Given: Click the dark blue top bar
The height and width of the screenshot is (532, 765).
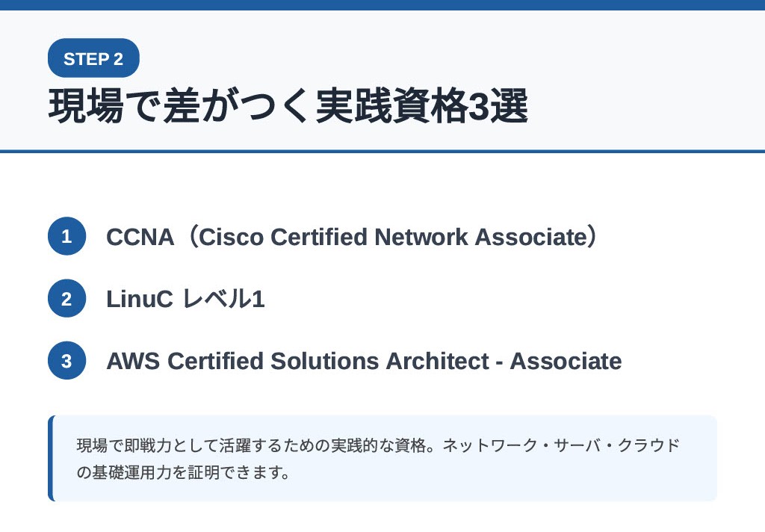Looking at the screenshot, I should pos(382,5).
